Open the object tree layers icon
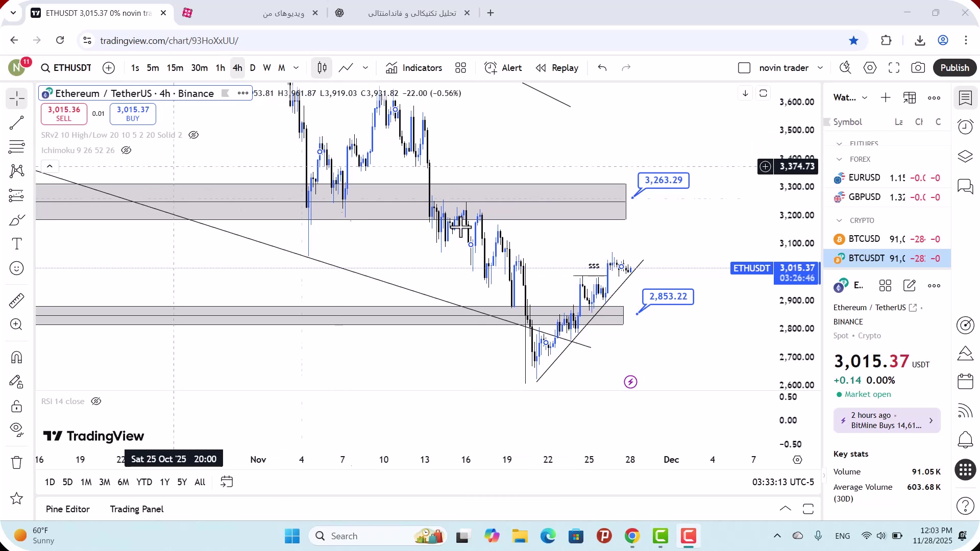The width and height of the screenshot is (980, 551). [x=965, y=156]
